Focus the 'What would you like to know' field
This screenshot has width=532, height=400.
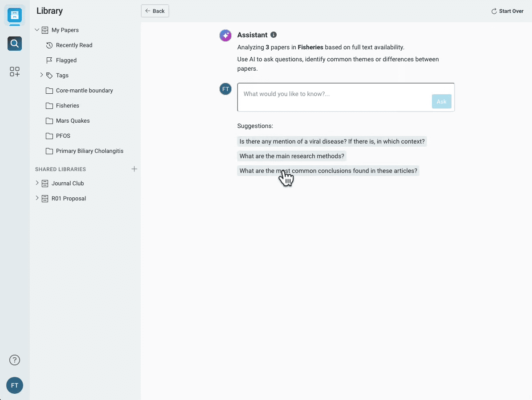pos(334,94)
